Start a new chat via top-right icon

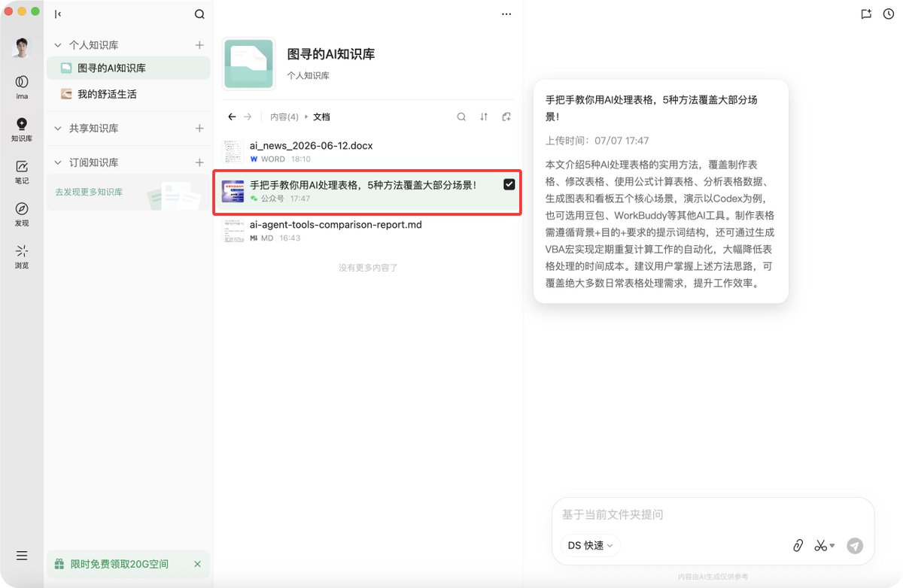tap(866, 14)
